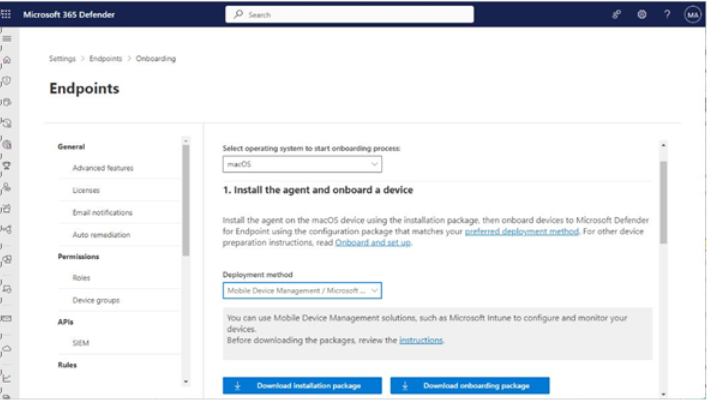The image size is (709, 402).
Task: Click the settings list scroll-up arrow
Action: pyautogui.click(x=186, y=141)
